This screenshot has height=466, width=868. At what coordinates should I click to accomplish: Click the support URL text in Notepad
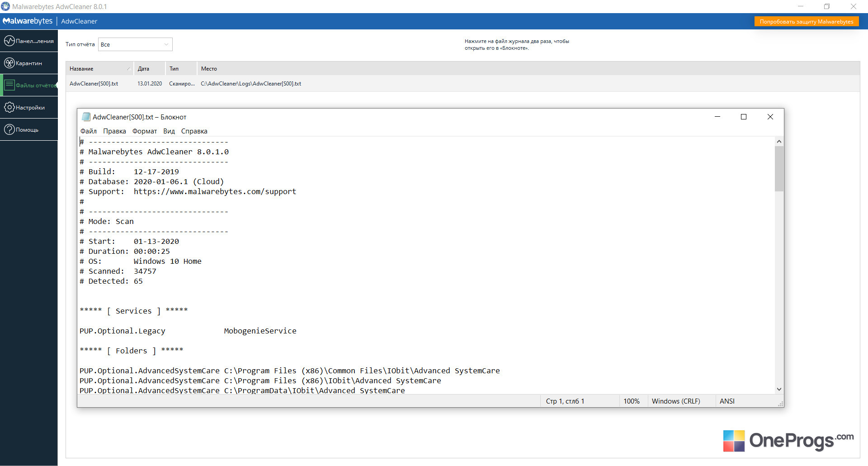[215, 192]
